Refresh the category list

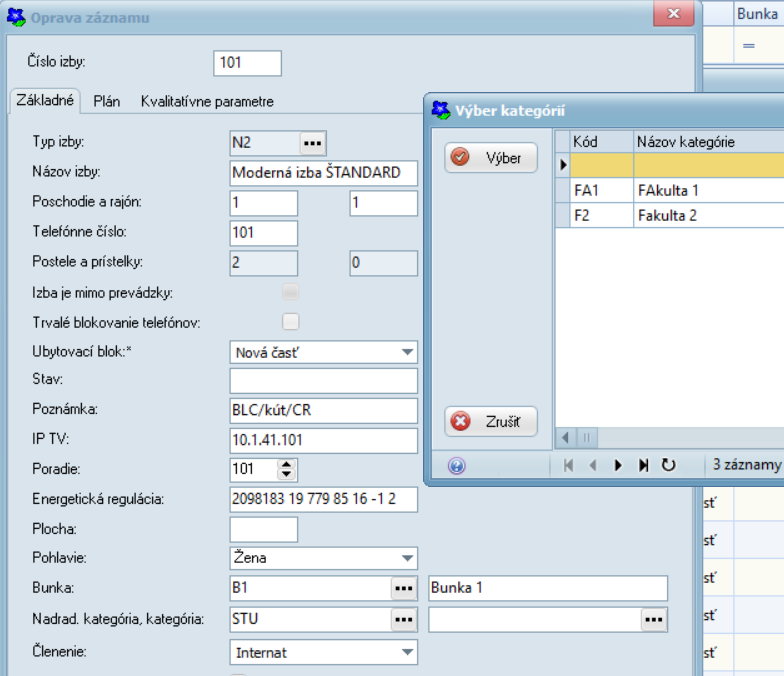(669, 465)
